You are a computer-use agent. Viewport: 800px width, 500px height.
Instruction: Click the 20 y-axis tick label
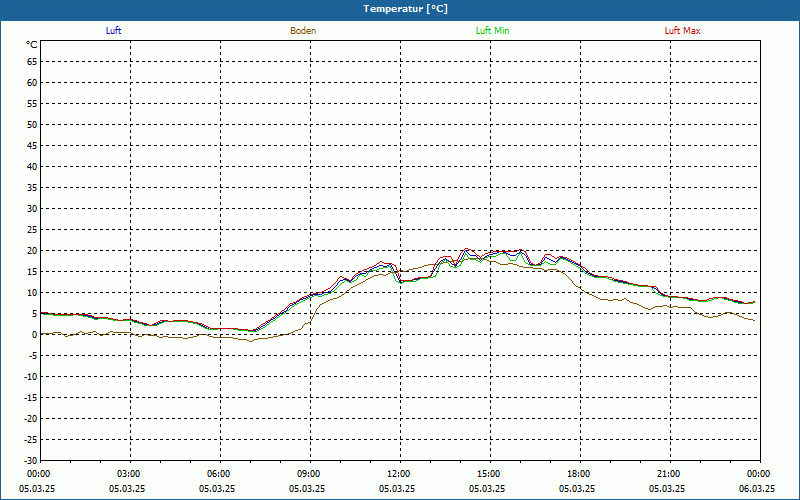pos(32,251)
